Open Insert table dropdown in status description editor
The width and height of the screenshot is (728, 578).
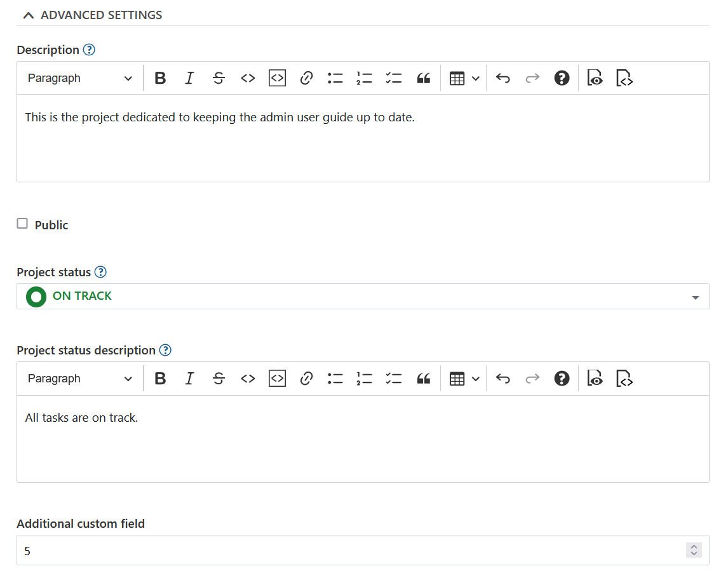coord(464,379)
